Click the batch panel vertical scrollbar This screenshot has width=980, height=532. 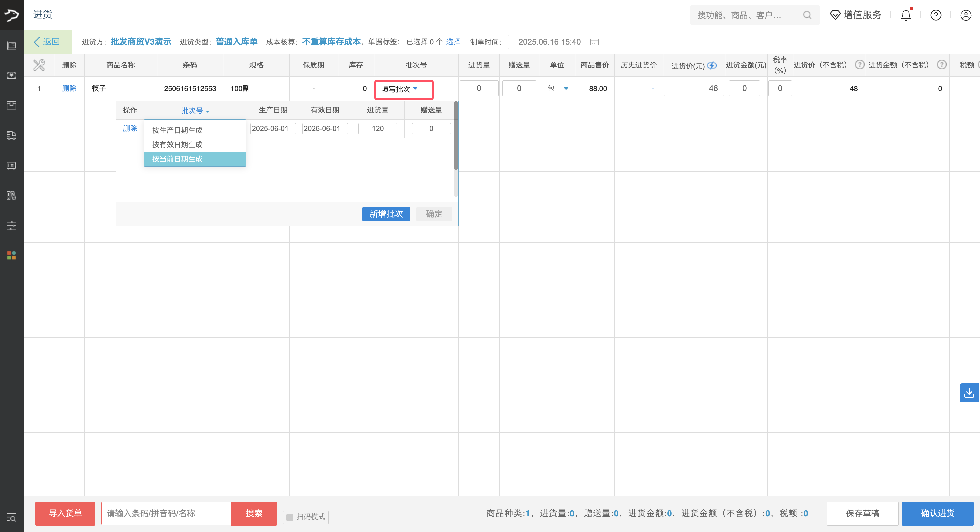[x=456, y=136]
